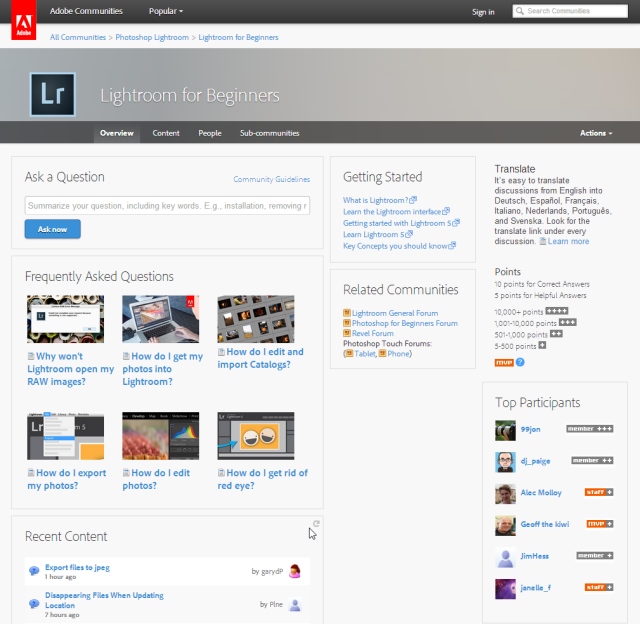Screen dimensions: 640x624
Task: Open Getting started with Lightroom 5 link
Action: coord(397,223)
